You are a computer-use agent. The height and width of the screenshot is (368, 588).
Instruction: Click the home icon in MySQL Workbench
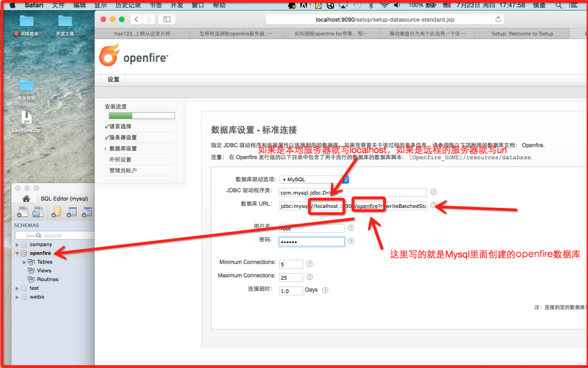point(26,198)
